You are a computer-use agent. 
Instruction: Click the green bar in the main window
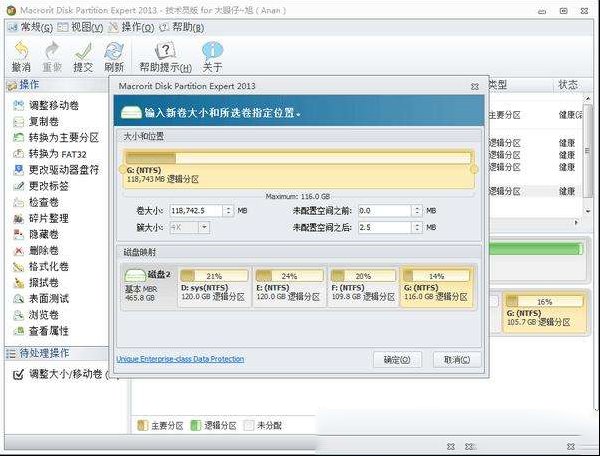(536, 249)
